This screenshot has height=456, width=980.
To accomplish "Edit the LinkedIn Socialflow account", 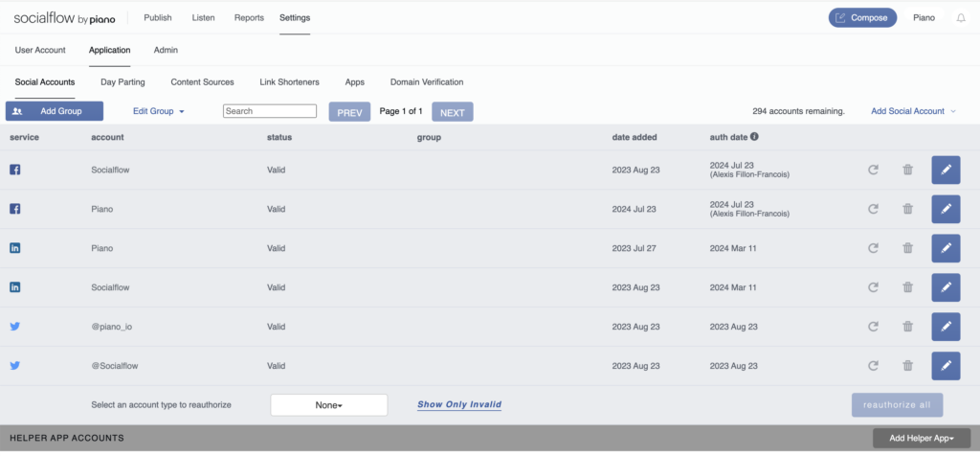I will (x=946, y=287).
